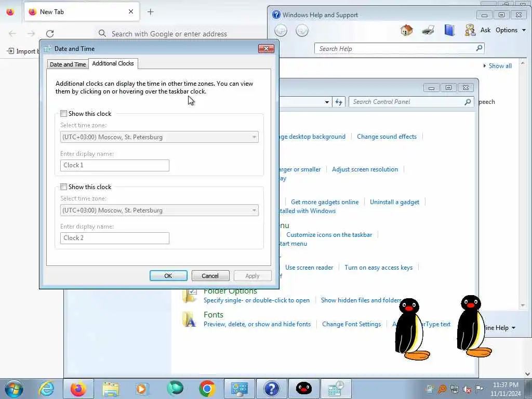Screen dimensions: 532x399
Task: Open Adjust screen resolution link
Action: [x=365, y=169]
